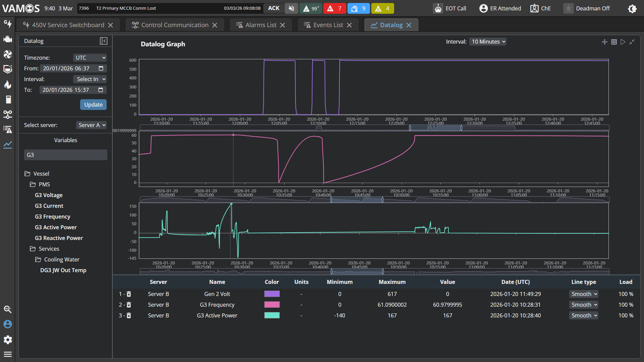Screen dimensions: 644x362
Task: Show the 99+ white warning alarms
Action: click(x=311, y=8)
